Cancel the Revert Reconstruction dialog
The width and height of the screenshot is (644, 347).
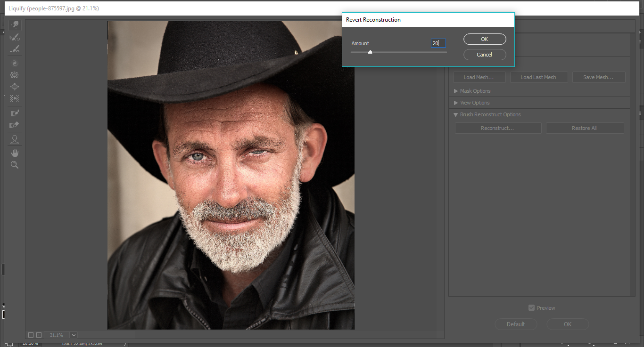point(485,55)
